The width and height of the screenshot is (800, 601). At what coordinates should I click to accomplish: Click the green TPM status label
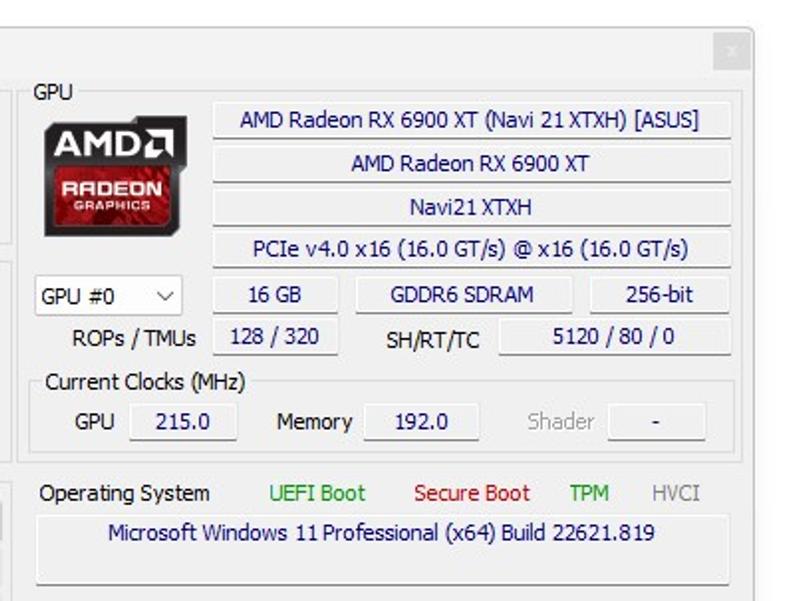click(x=589, y=493)
